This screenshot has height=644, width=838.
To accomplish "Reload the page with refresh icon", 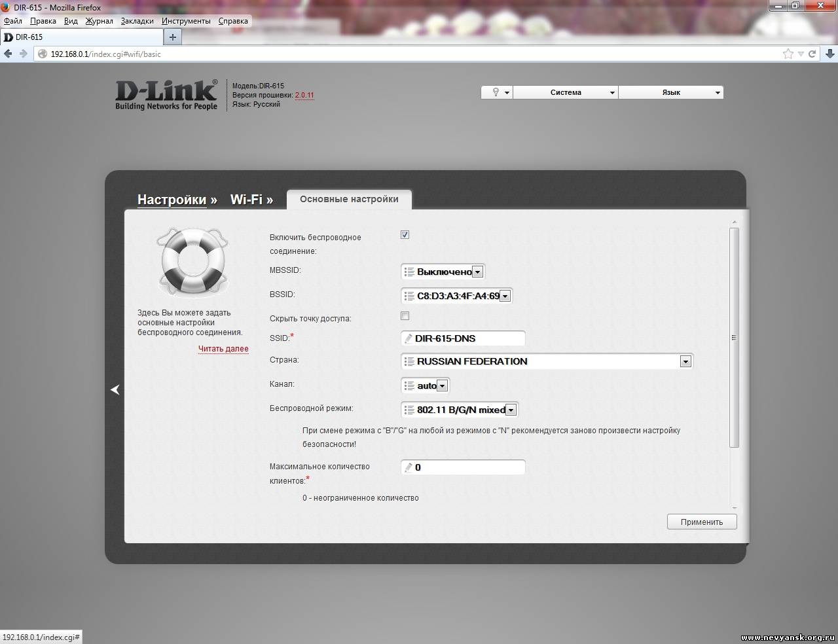I will tap(812, 54).
